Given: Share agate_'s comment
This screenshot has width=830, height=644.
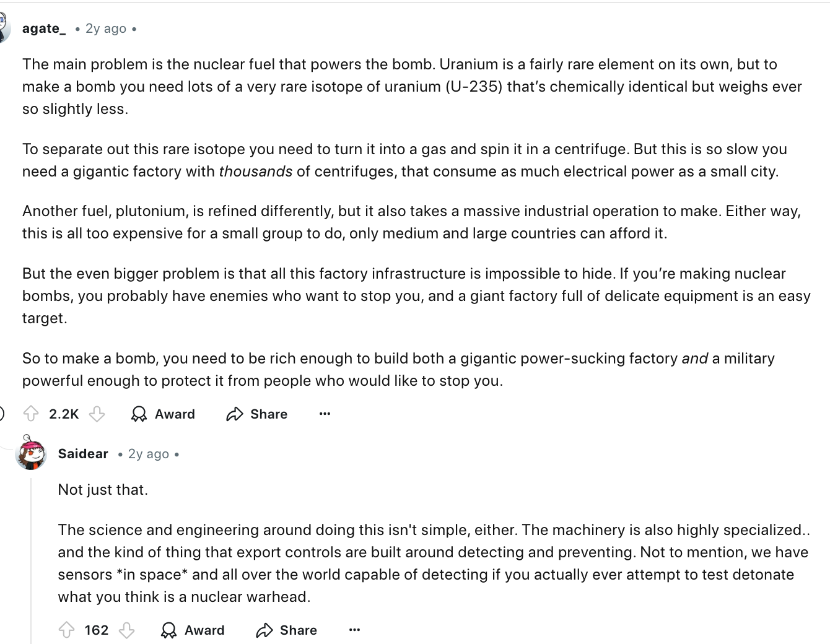Looking at the screenshot, I should click(x=256, y=414).
